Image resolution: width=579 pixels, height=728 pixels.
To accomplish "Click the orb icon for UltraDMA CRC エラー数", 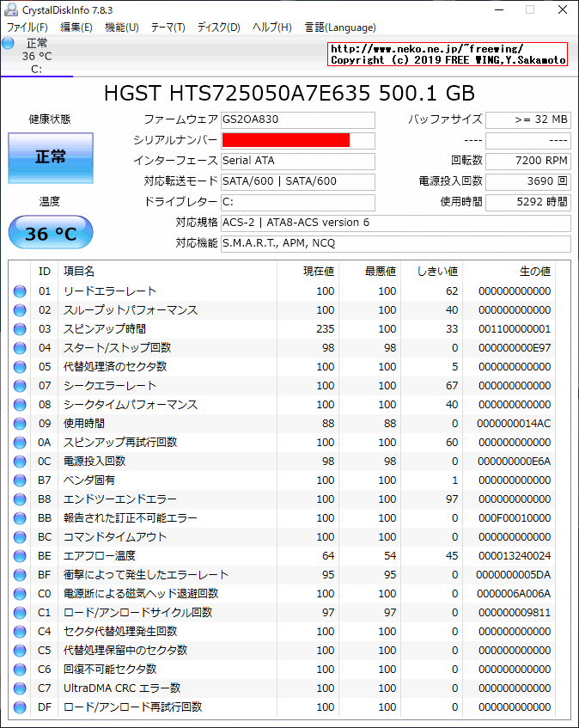I will pos(21,688).
